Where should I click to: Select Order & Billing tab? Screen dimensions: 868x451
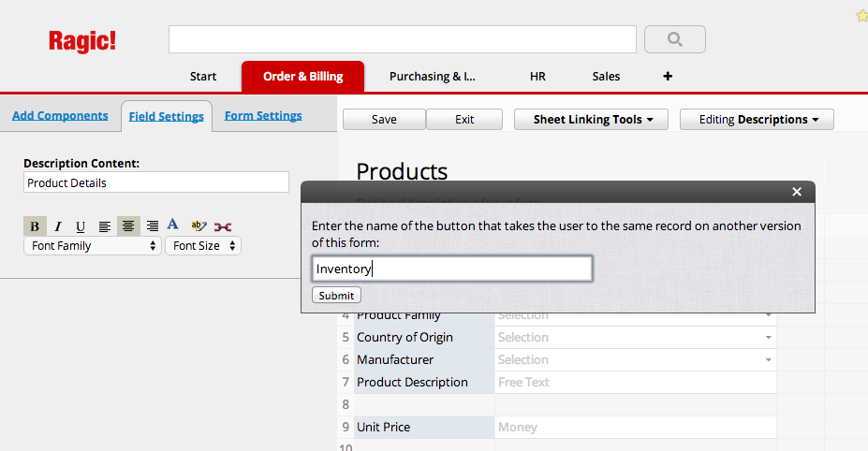pos(302,77)
